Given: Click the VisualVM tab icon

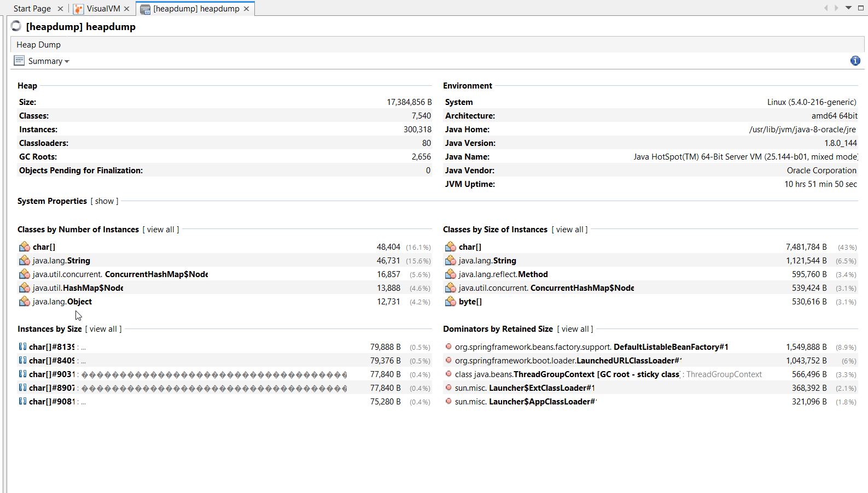Looking at the screenshot, I should tap(79, 9).
